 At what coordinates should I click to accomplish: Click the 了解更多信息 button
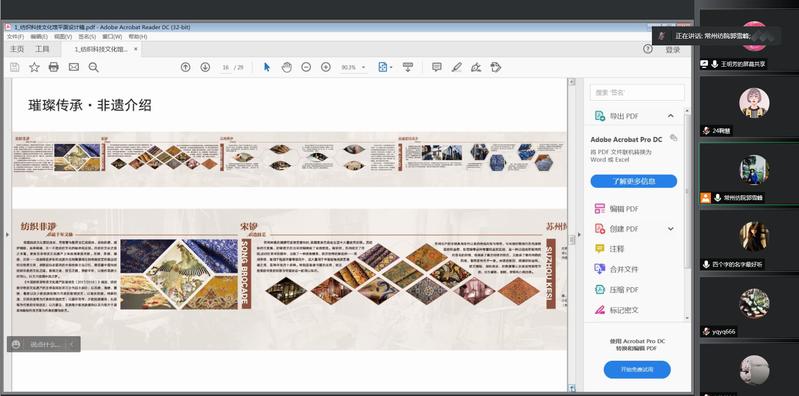click(633, 181)
